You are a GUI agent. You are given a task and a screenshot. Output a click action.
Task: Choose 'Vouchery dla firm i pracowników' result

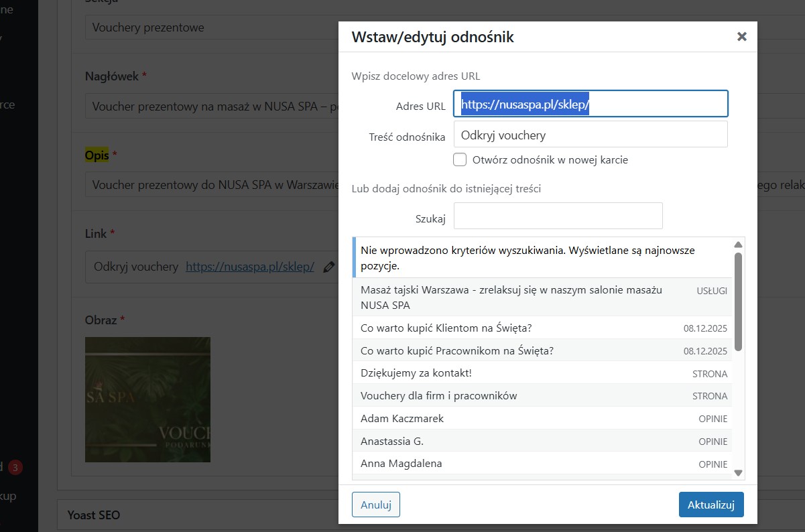coord(439,396)
